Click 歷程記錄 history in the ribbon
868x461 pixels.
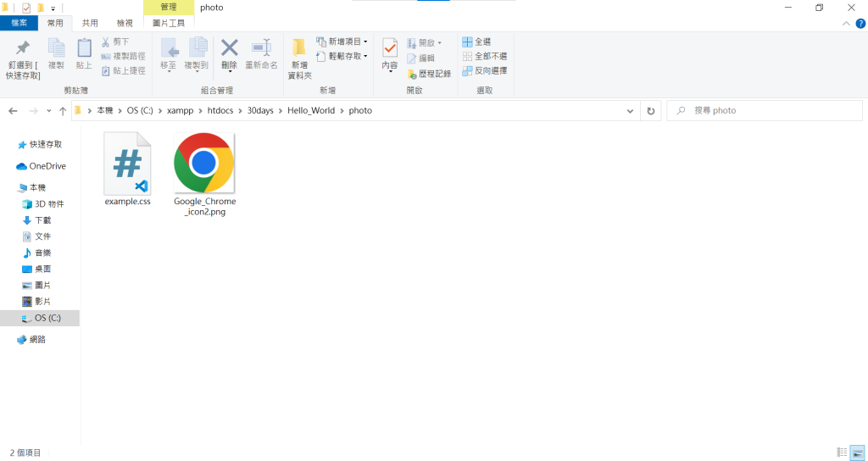click(x=428, y=74)
